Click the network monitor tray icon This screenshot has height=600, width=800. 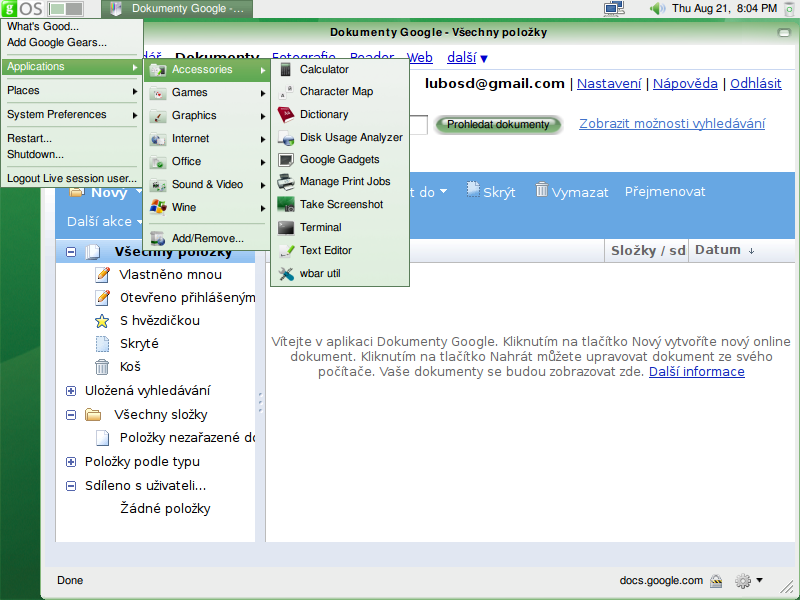614,8
